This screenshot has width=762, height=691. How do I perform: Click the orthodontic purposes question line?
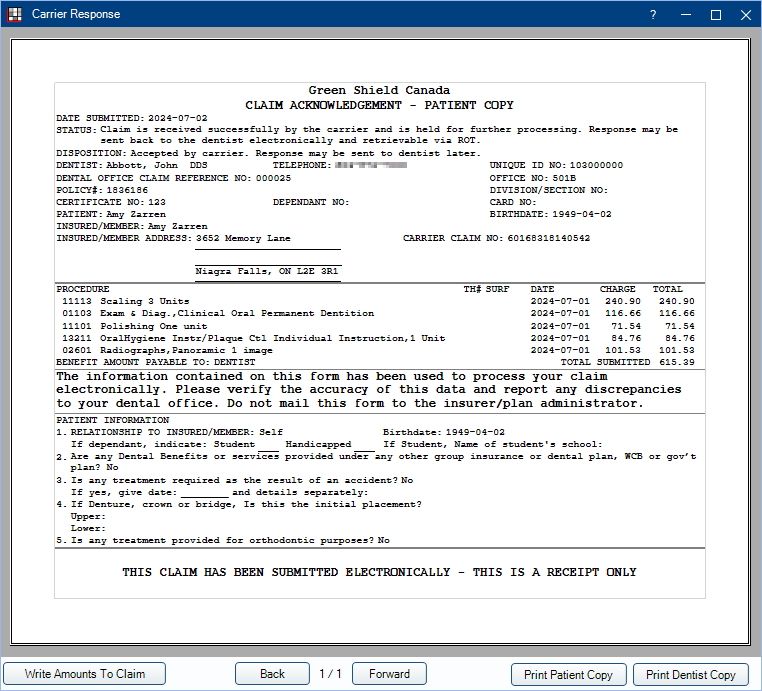point(223,540)
